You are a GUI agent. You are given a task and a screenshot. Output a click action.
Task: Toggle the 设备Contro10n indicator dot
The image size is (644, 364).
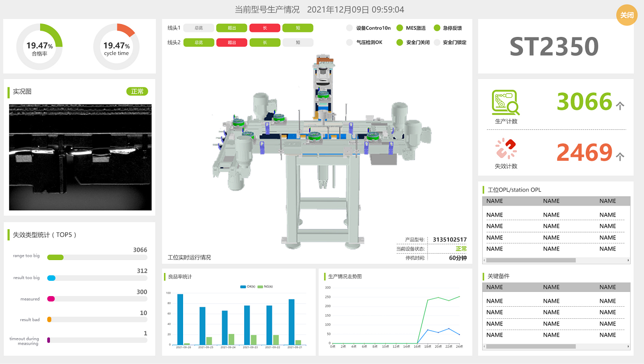pyautogui.click(x=350, y=28)
